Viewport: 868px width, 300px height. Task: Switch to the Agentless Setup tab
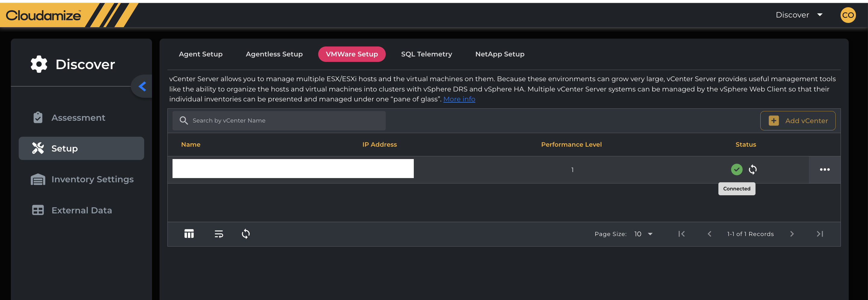[x=274, y=54]
